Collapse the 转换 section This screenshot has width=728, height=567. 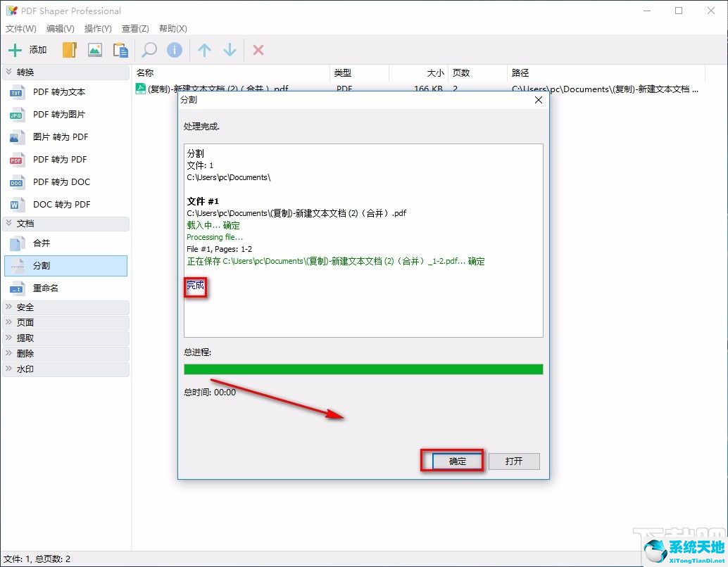[x=9, y=72]
